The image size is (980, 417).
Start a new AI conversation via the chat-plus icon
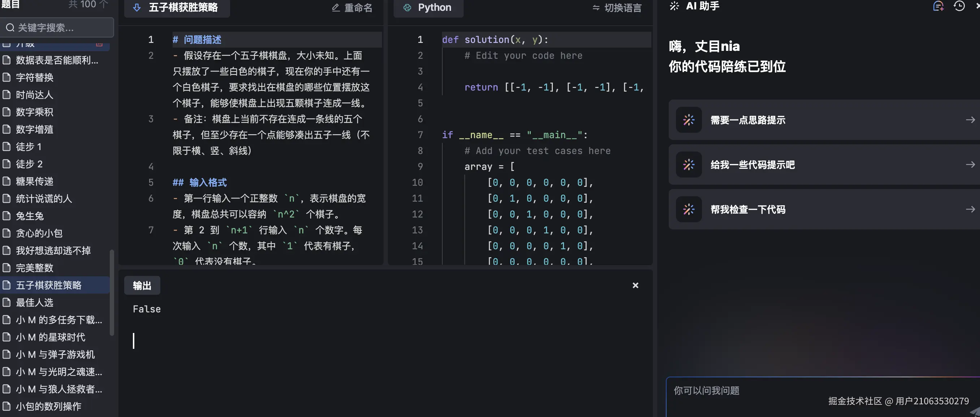pos(938,6)
